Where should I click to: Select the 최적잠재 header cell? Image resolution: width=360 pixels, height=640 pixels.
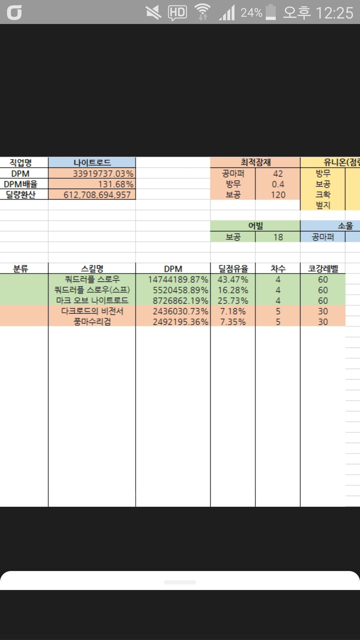coord(255,162)
